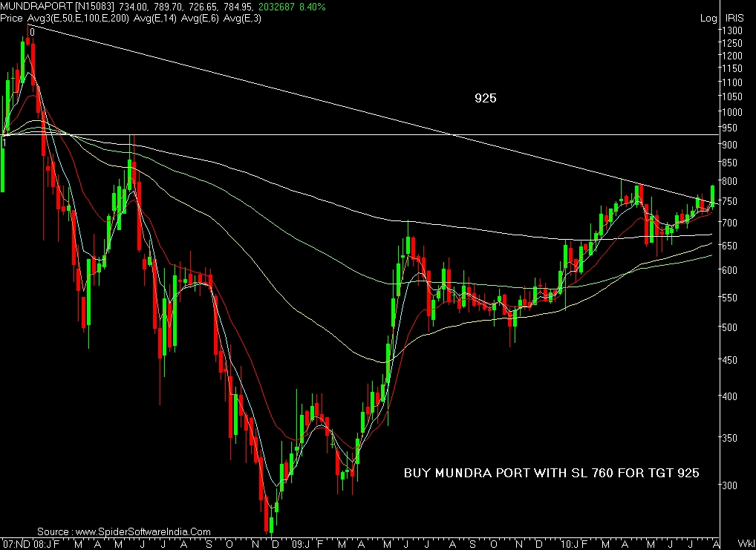This screenshot has width=756, height=550.
Task: Click the trendline start marker labeled 0
Action: [32, 33]
